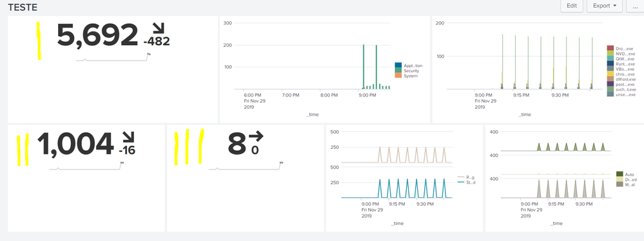The width and height of the screenshot is (644, 241).
Task: Click the 7:00 PM axis label
Action: click(290, 95)
